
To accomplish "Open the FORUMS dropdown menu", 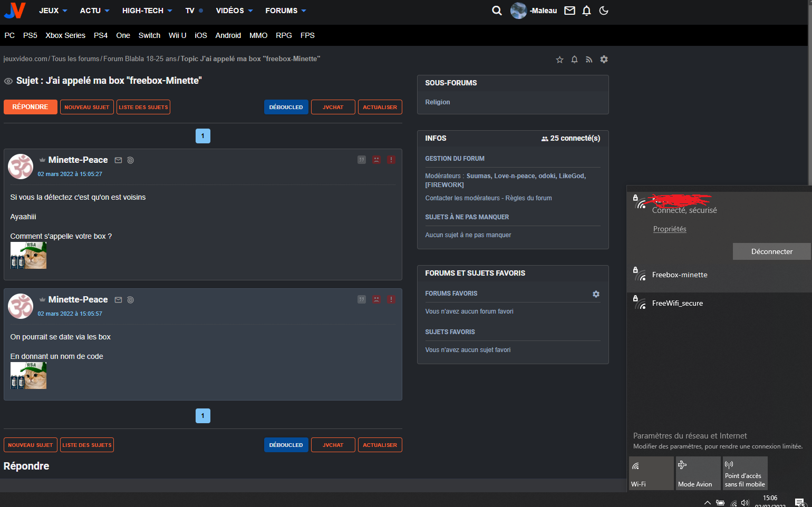I will tap(285, 11).
